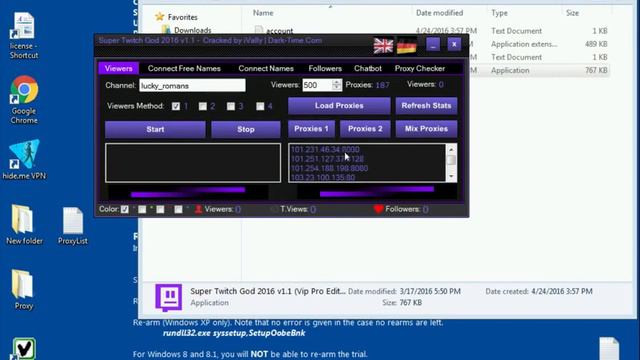640x360 pixels.
Task: Click the checkmark app icon on desktop
Action: pos(24,349)
